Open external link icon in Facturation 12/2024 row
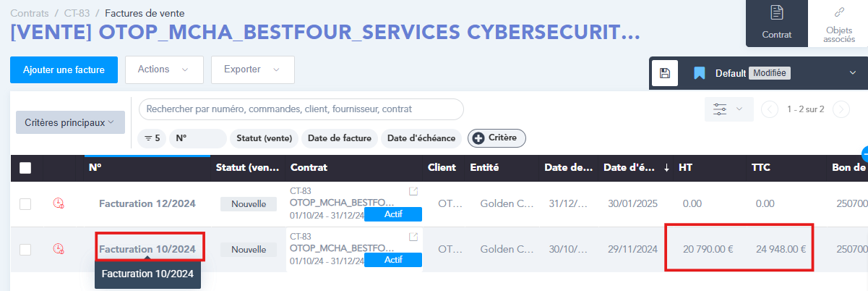Screen dimensions: 868x291 tap(413, 191)
